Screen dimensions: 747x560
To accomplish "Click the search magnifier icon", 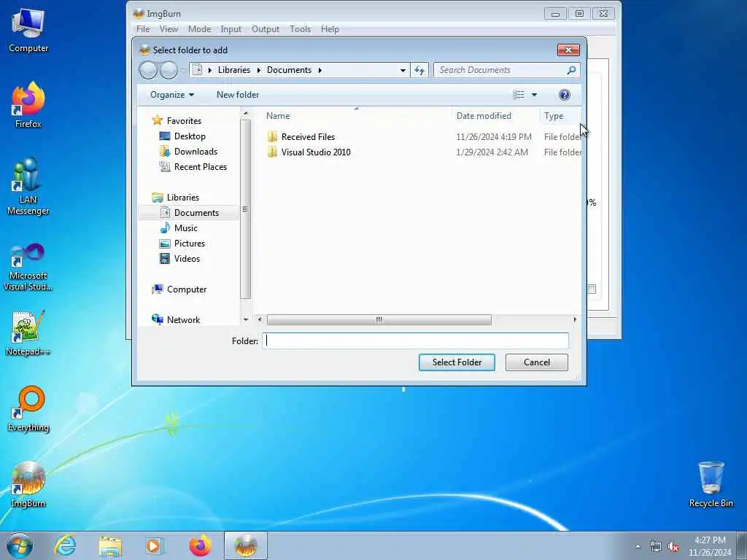I will click(571, 70).
